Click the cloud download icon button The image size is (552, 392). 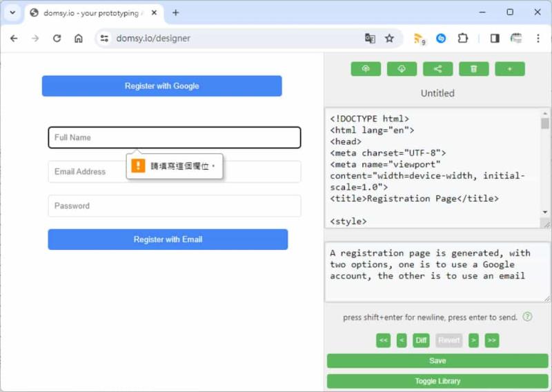pyautogui.click(x=402, y=69)
